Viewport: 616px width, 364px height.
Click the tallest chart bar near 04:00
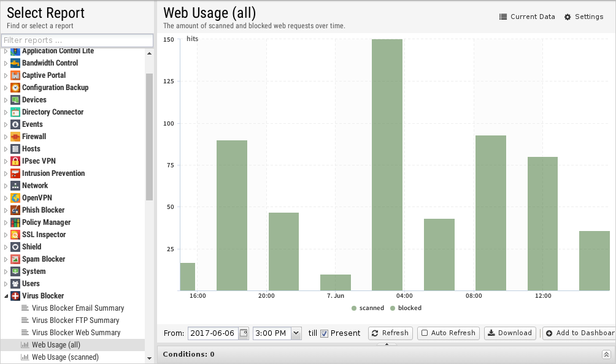pyautogui.click(x=387, y=165)
